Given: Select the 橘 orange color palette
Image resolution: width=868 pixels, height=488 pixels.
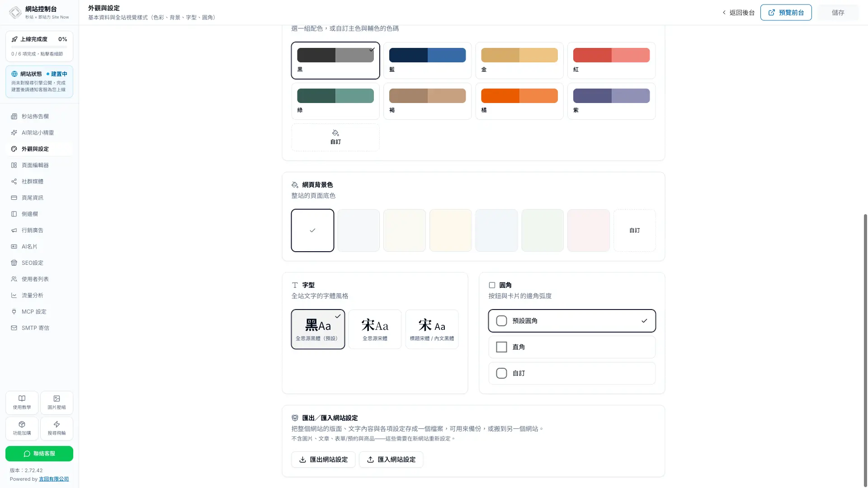Looking at the screenshot, I should (519, 101).
